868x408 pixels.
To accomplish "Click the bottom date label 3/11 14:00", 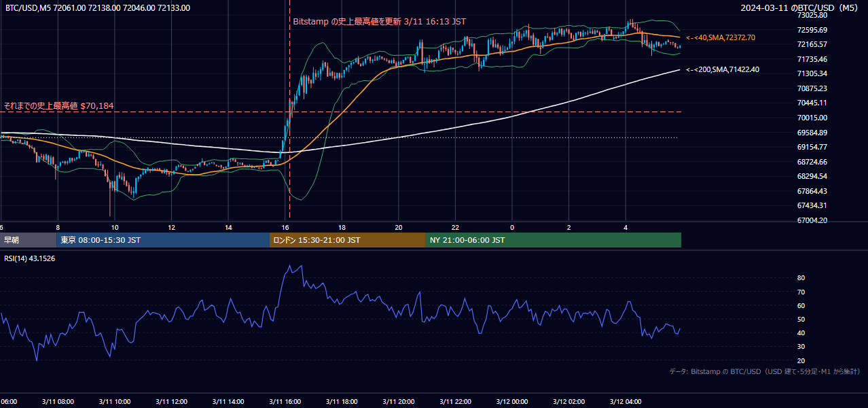I will [x=229, y=401].
